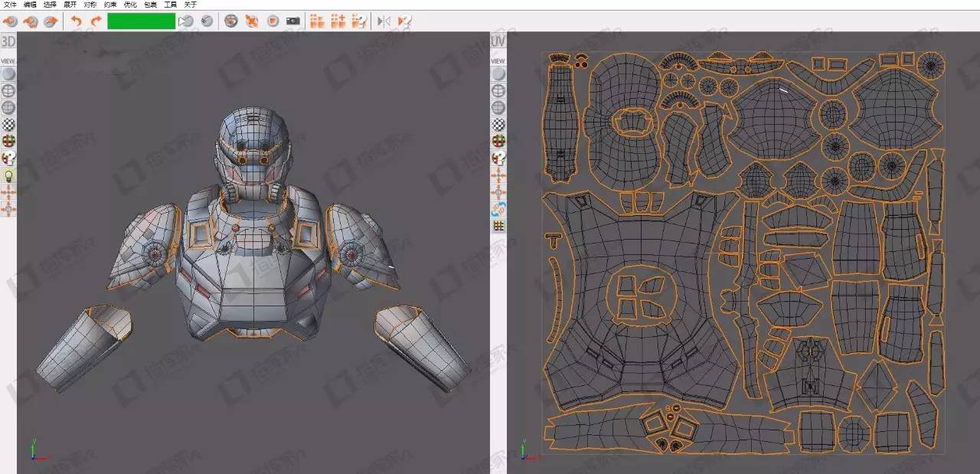
Task: Toggle the light bulb in 3D sidebar
Action: pos(8,176)
